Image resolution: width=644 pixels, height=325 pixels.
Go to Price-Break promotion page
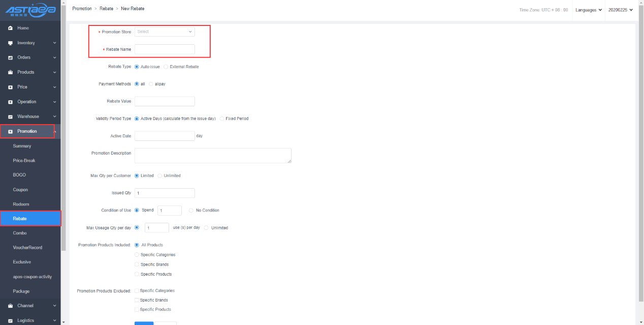tap(24, 161)
